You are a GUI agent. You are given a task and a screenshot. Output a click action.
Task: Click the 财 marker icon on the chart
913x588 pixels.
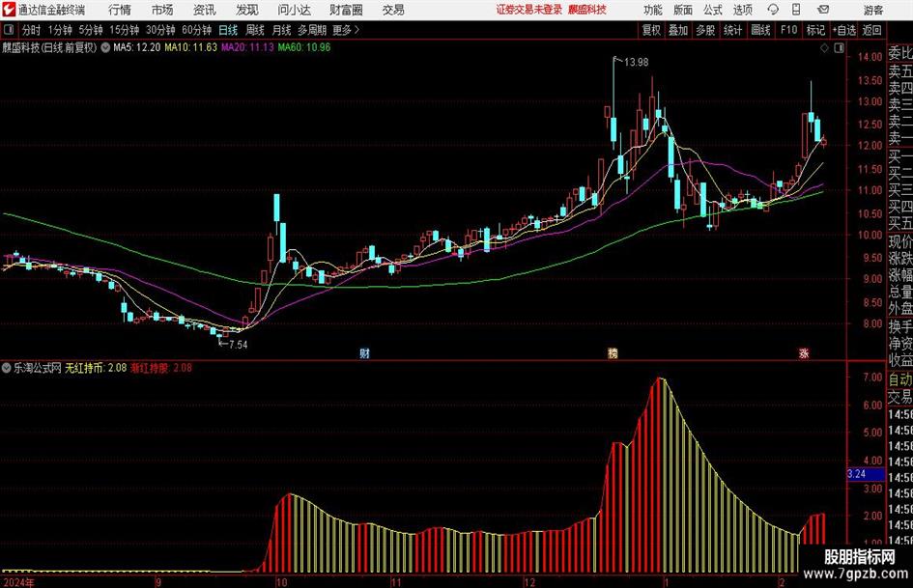[364, 353]
